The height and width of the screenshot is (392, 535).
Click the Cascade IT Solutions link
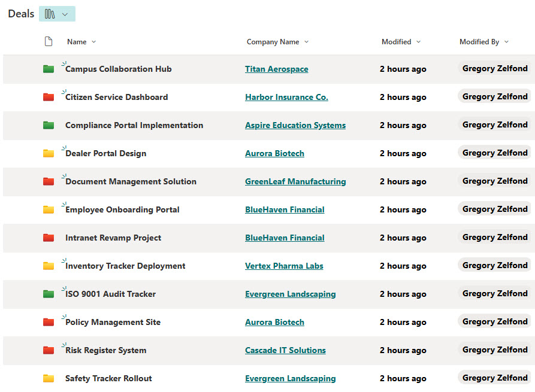285,350
